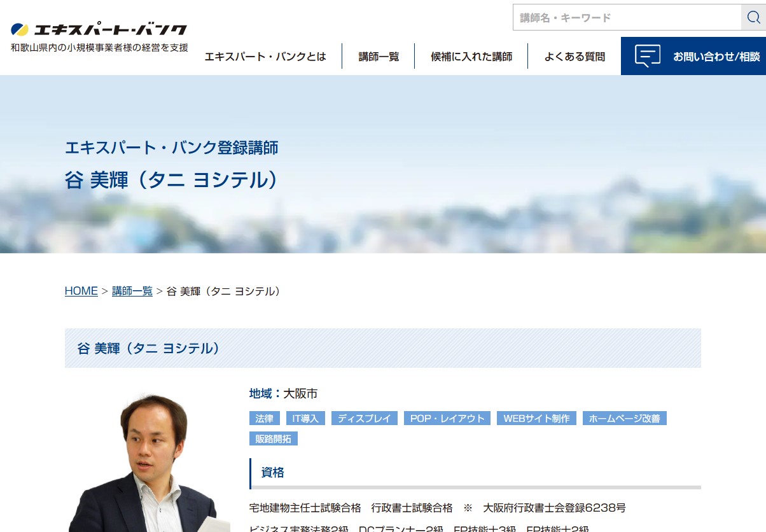
Task: Follow the HOME breadcrumb link
Action: pyautogui.click(x=81, y=291)
